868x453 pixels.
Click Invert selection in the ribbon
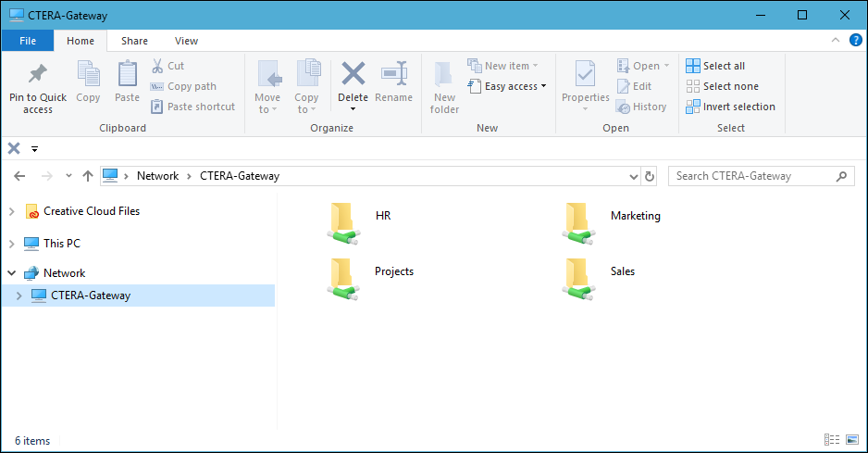click(x=730, y=107)
